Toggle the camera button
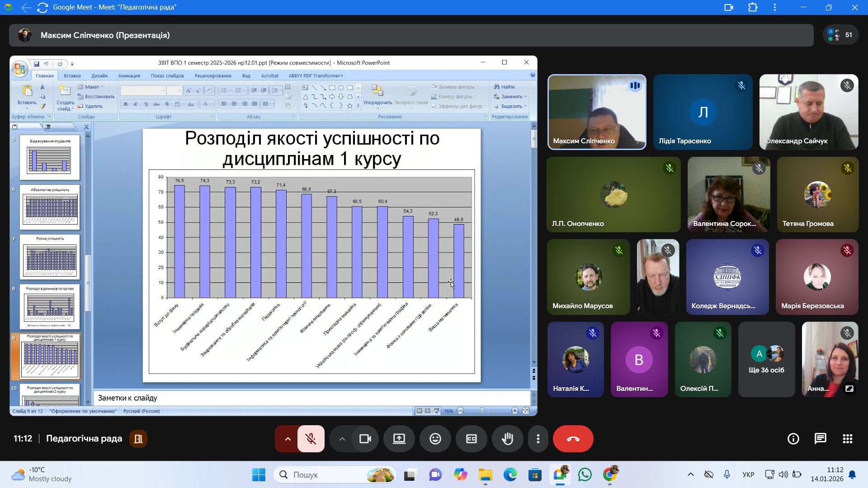The width and height of the screenshot is (868, 488). 365,439
